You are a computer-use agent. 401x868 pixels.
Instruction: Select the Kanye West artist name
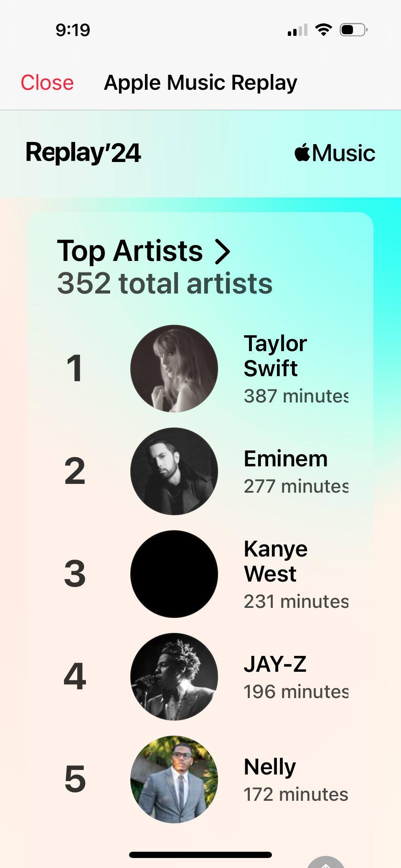tap(275, 561)
